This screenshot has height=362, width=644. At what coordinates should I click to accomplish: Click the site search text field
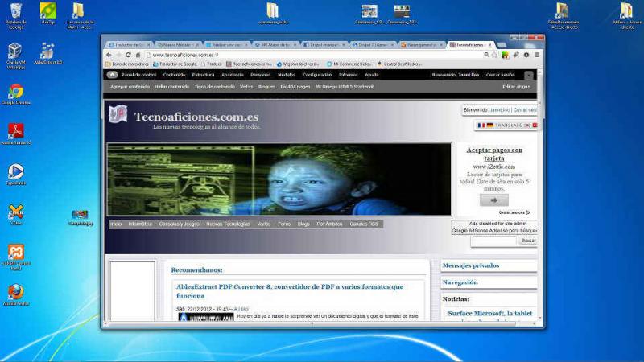click(493, 241)
